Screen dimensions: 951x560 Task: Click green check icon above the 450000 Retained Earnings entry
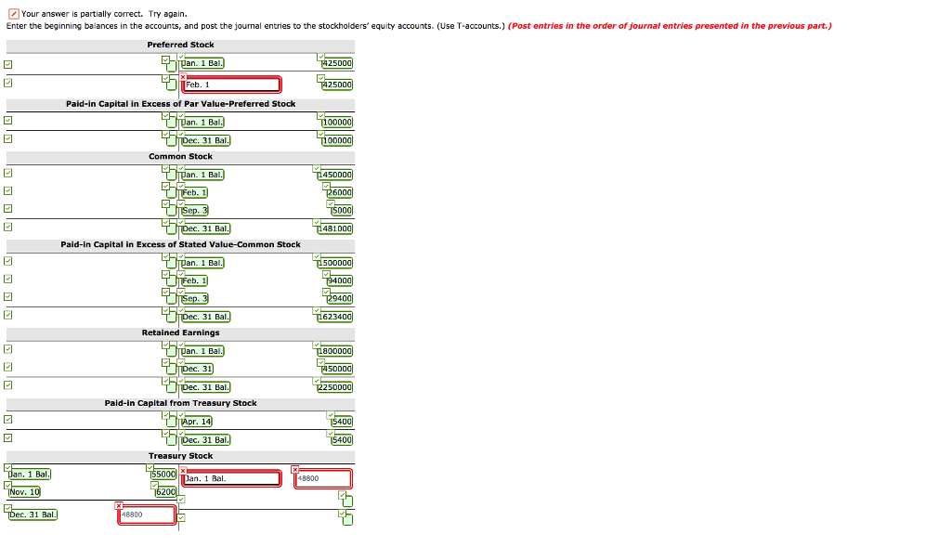pos(323,363)
